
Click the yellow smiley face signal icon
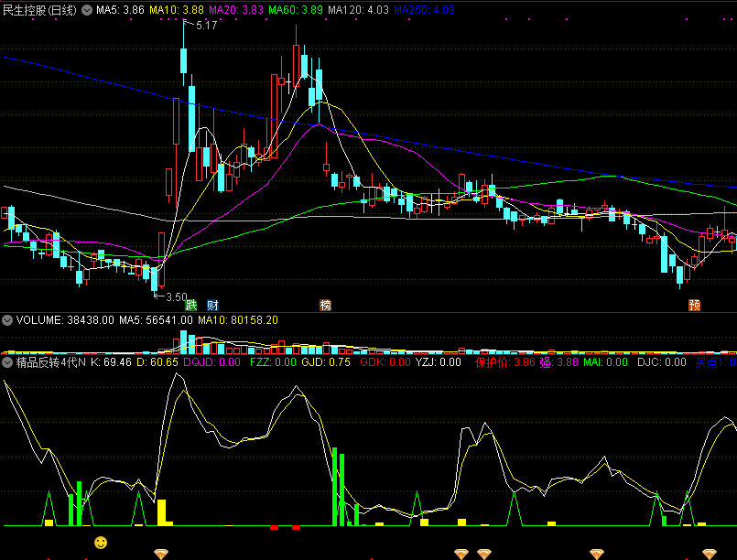pyautogui.click(x=101, y=543)
